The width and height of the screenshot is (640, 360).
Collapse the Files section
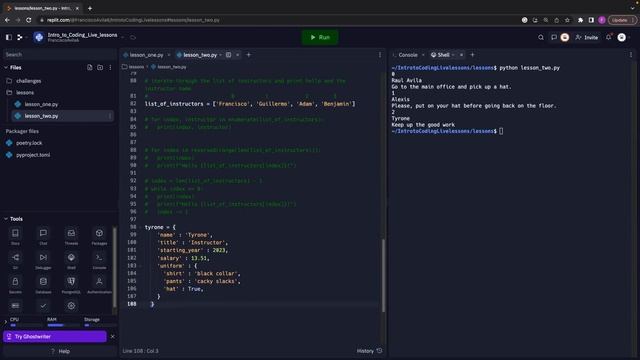(x=6, y=67)
